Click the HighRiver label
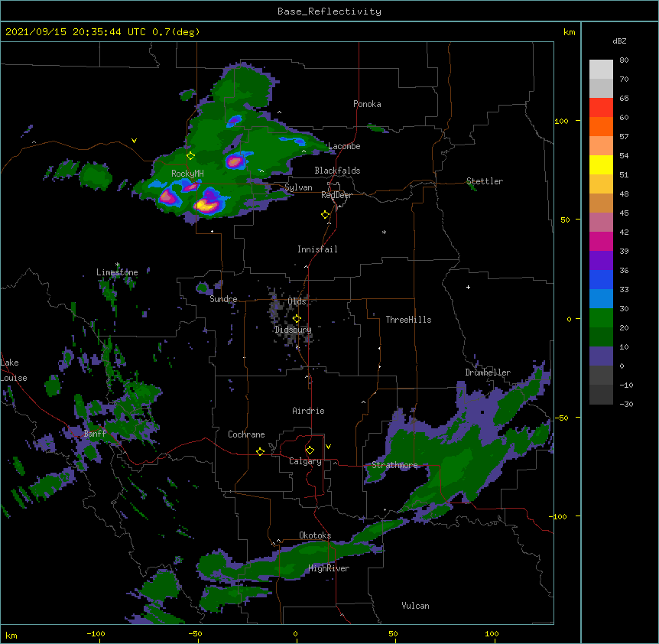 pos(329,568)
